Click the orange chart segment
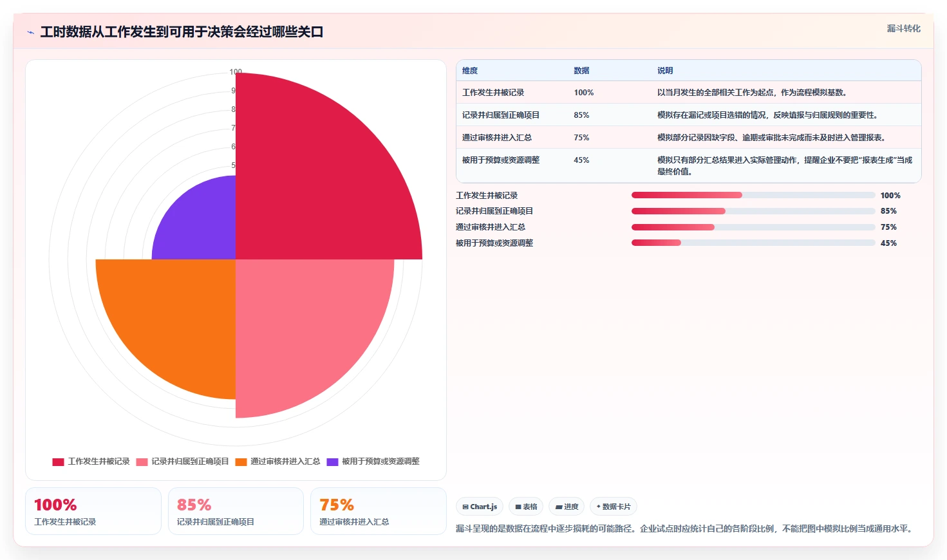This screenshot has height=560, width=947. pyautogui.click(x=180, y=315)
